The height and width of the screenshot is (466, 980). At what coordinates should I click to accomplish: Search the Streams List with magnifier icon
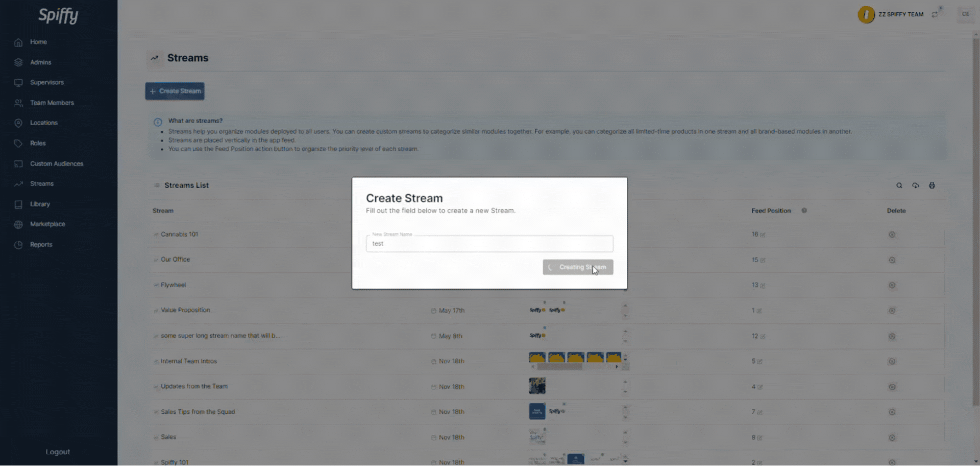pos(899,185)
